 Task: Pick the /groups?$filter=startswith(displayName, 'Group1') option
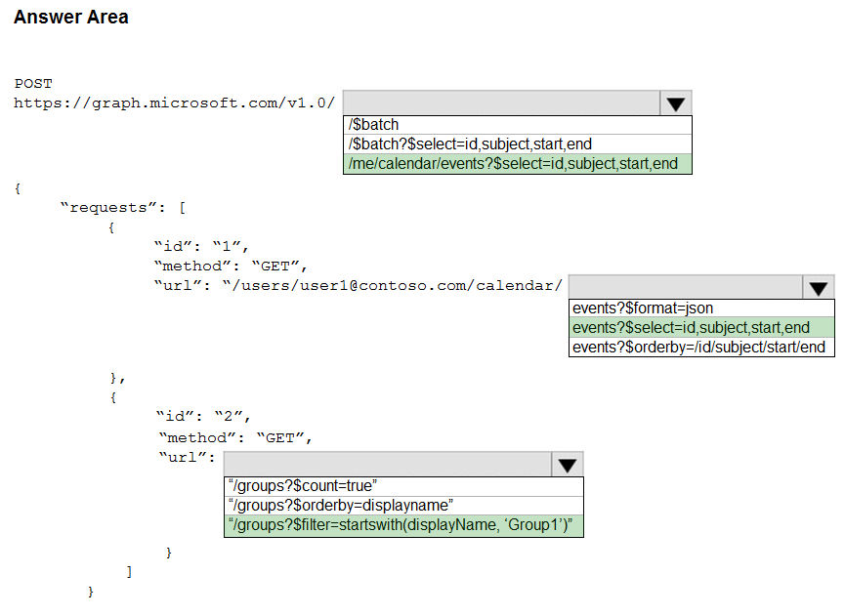(403, 525)
